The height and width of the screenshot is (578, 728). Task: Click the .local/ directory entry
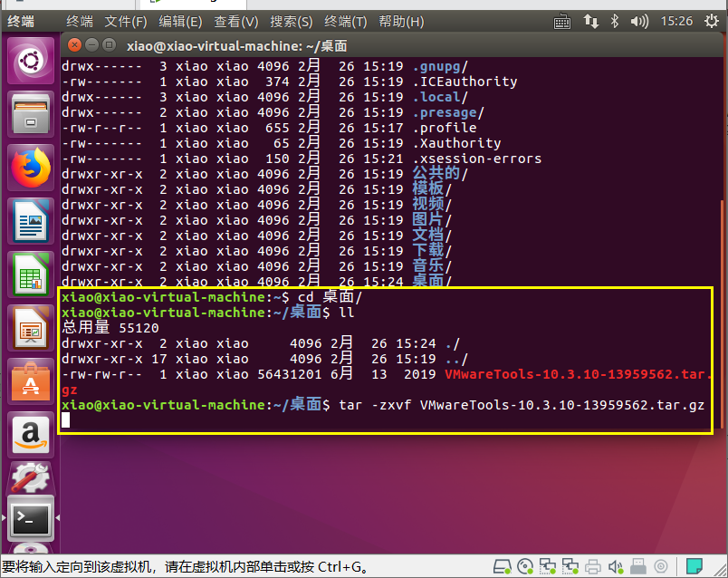440,97
